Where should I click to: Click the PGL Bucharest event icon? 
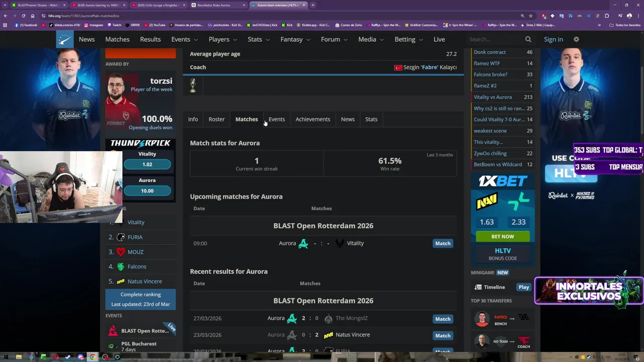pos(111,346)
